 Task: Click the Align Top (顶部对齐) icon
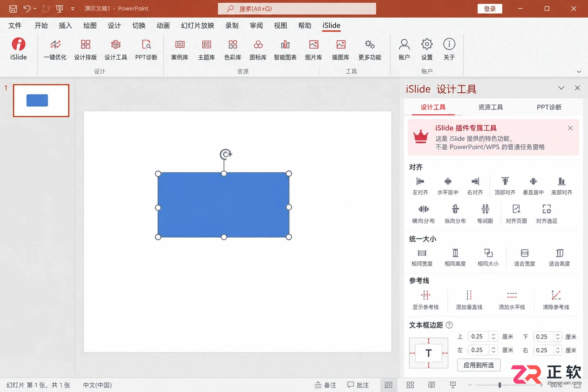pos(505,181)
